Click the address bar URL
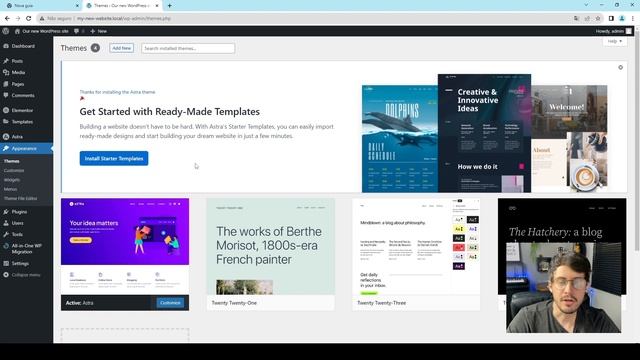 click(x=124, y=18)
